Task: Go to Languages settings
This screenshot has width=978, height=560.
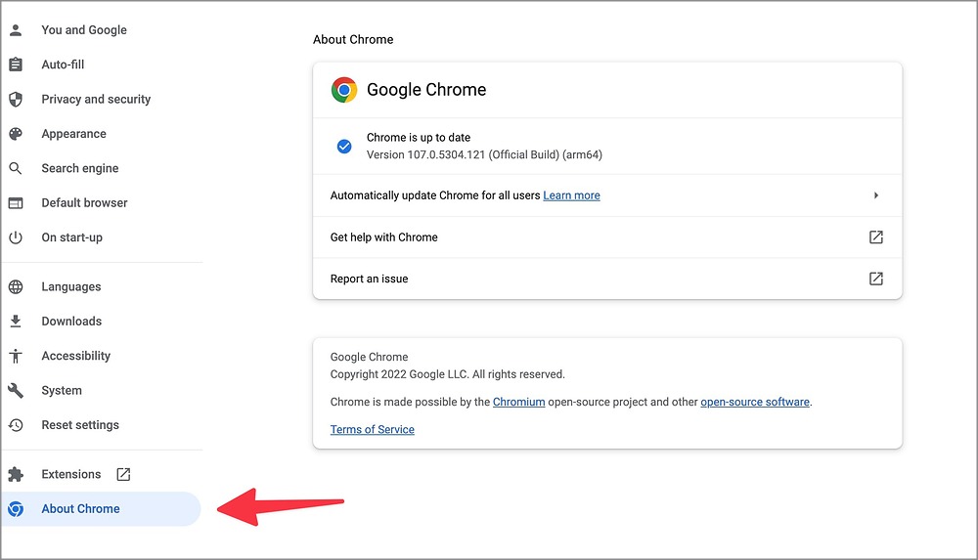Action: (71, 287)
